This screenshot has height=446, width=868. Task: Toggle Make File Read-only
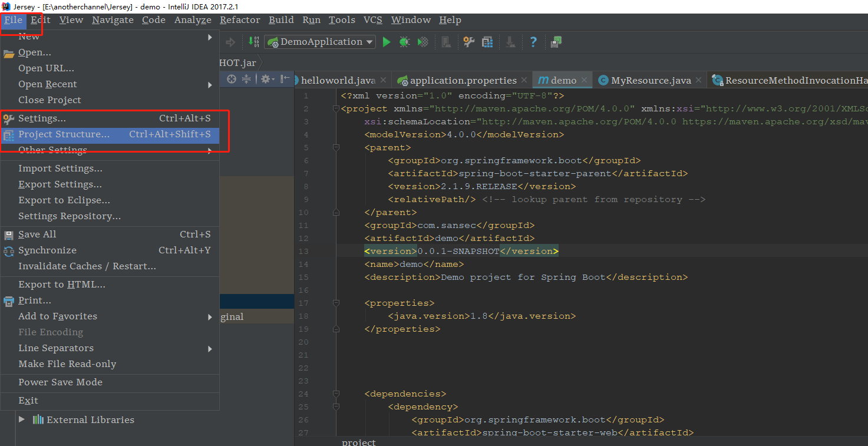pos(66,364)
